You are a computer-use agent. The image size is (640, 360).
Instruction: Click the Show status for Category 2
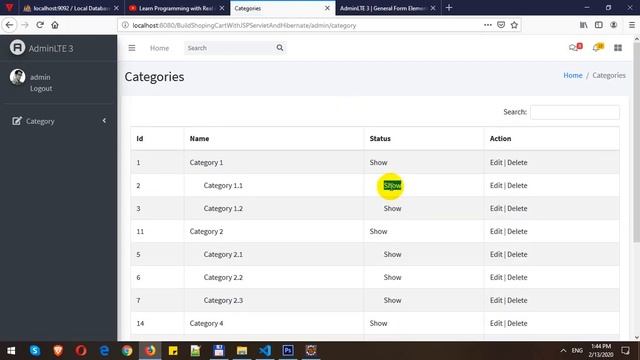pyautogui.click(x=378, y=231)
